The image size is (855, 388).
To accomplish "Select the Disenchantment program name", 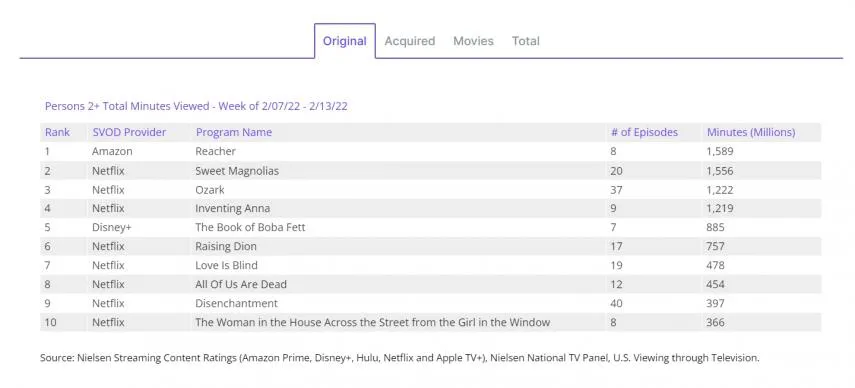I will 236,303.
